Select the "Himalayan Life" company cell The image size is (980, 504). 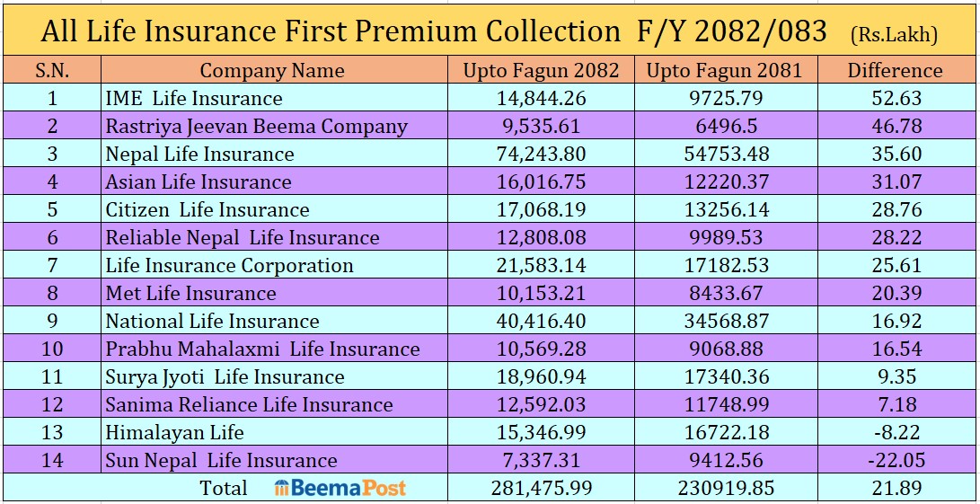click(x=174, y=432)
